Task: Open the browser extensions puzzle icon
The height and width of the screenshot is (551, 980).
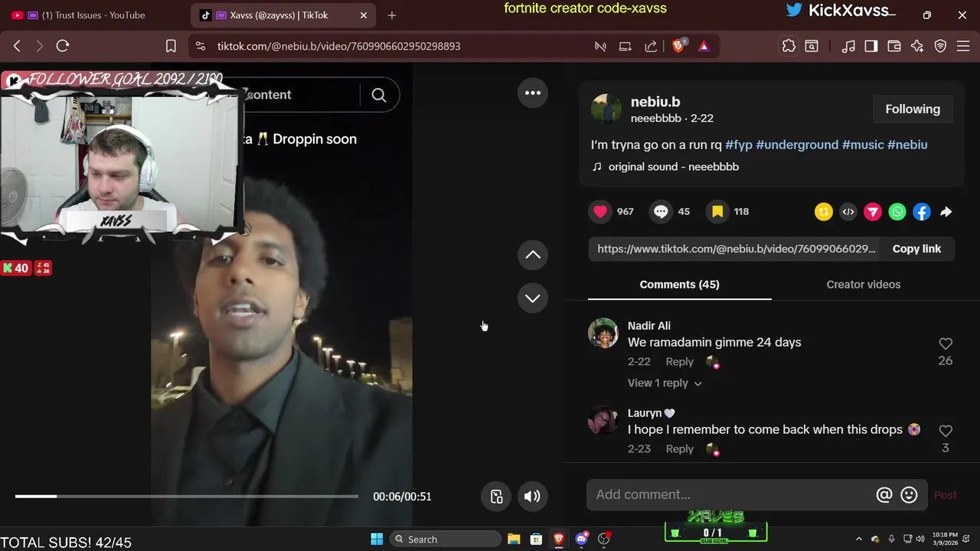Action: tap(789, 46)
